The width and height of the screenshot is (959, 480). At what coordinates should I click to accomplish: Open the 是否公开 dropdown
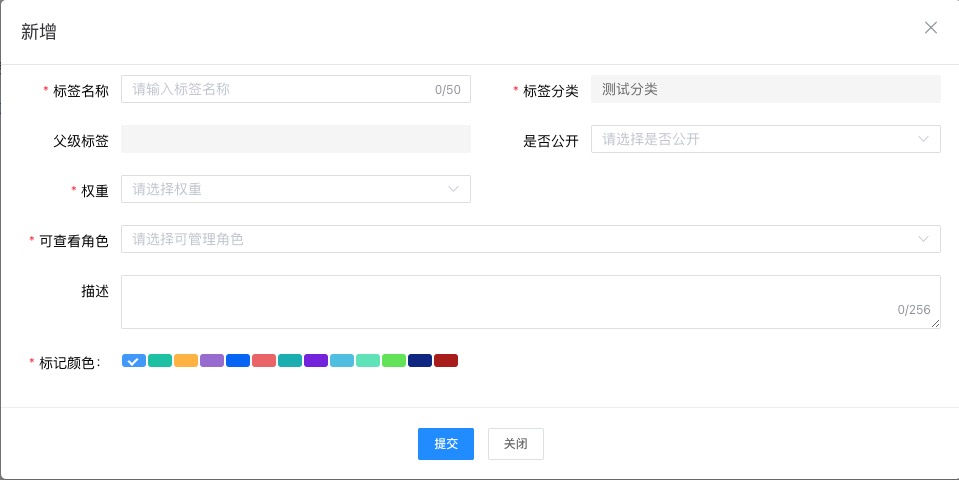pyautogui.click(x=765, y=139)
